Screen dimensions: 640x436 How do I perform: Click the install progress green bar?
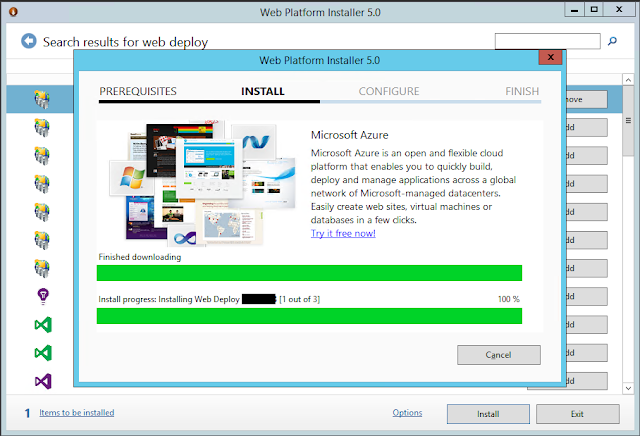click(309, 316)
